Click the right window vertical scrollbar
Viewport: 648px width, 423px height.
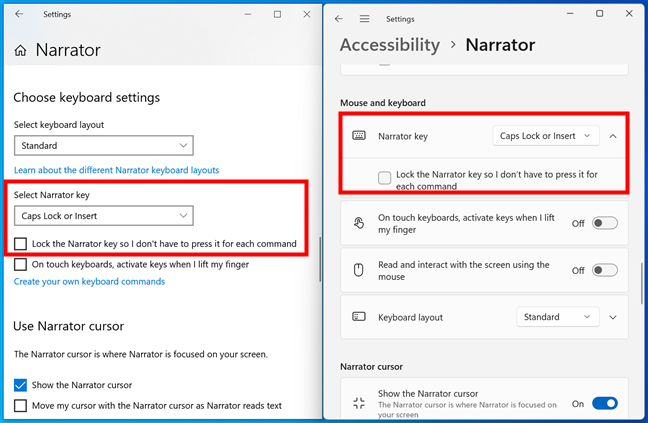pos(641,283)
